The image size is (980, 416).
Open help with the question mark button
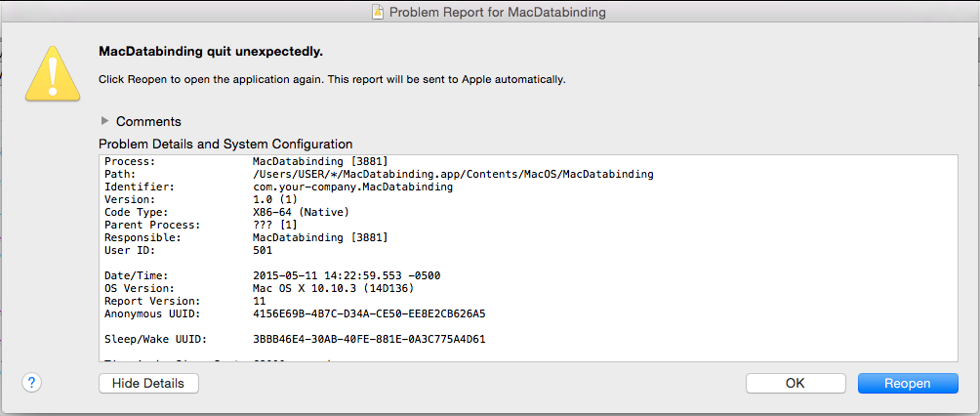(x=31, y=383)
